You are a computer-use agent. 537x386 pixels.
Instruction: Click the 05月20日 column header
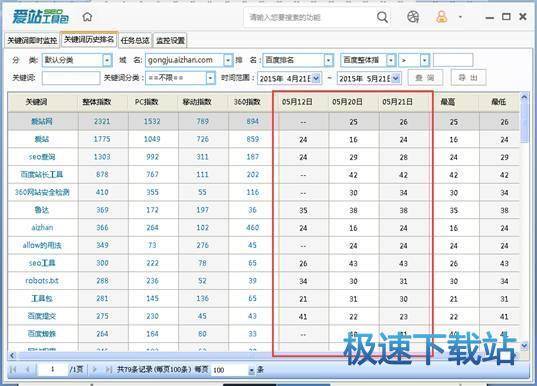tap(347, 102)
